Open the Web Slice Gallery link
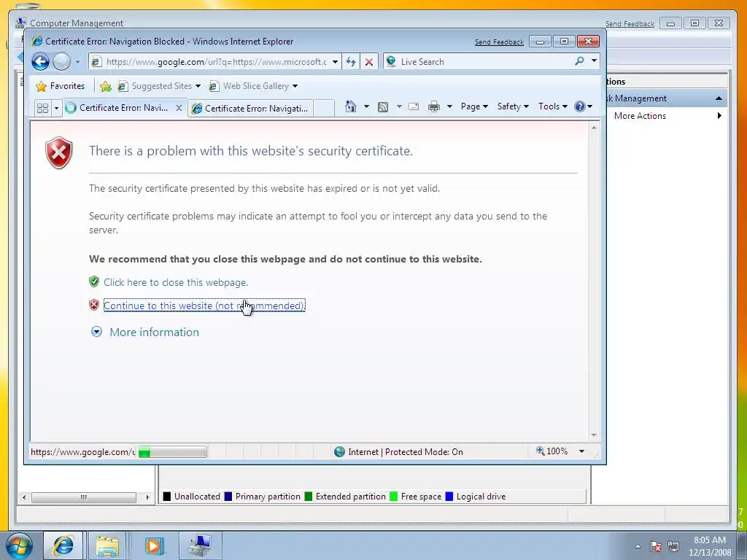This screenshot has width=747, height=560. [x=249, y=86]
